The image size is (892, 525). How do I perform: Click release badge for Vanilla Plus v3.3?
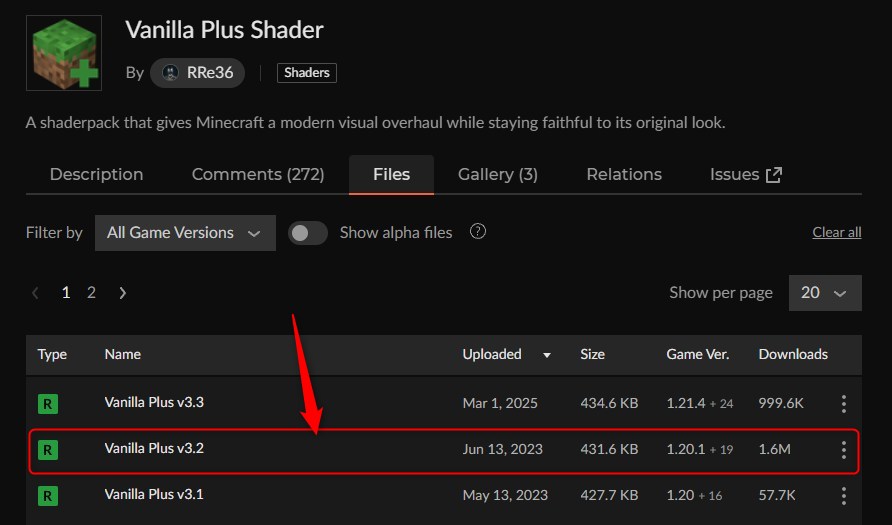click(48, 404)
